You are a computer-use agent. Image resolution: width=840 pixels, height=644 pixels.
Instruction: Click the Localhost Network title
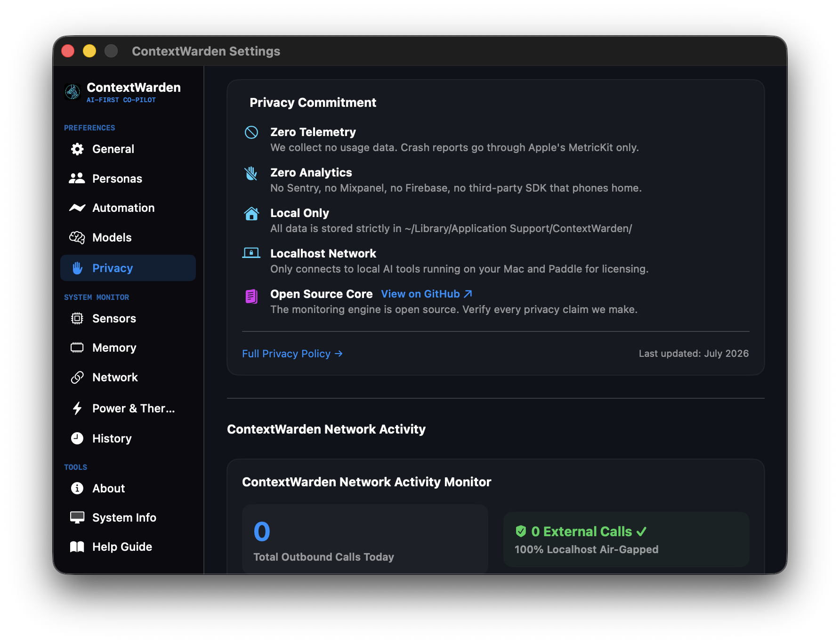pos(323,254)
